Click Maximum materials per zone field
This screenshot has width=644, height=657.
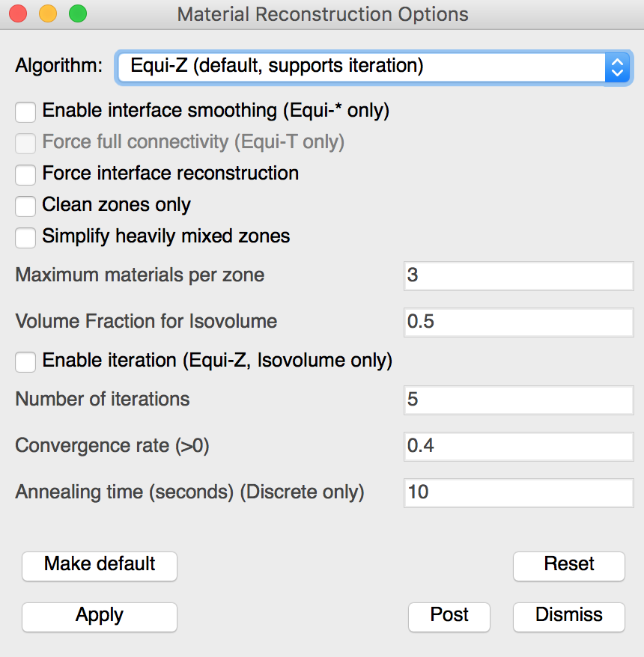[x=519, y=275]
